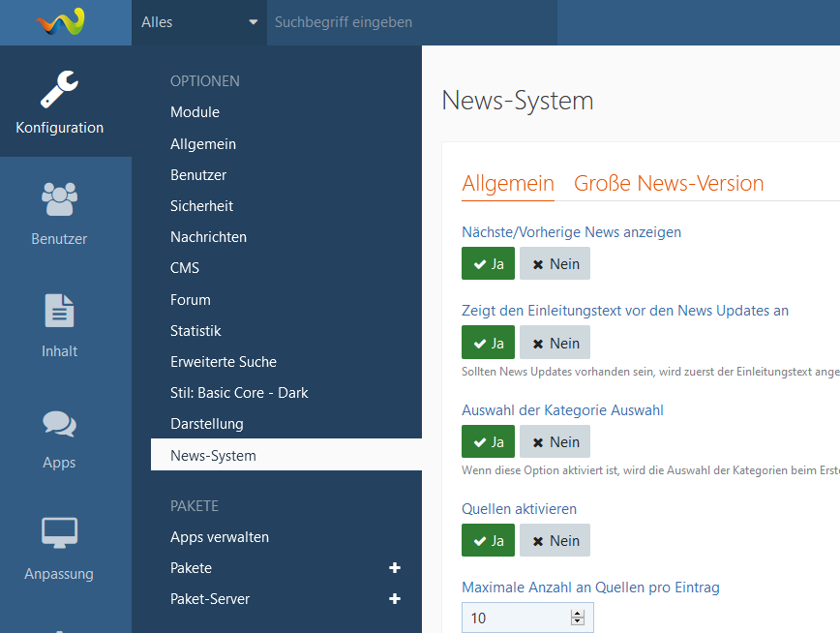Select the Allgemein tab
This screenshot has height=633, width=840.
(508, 184)
